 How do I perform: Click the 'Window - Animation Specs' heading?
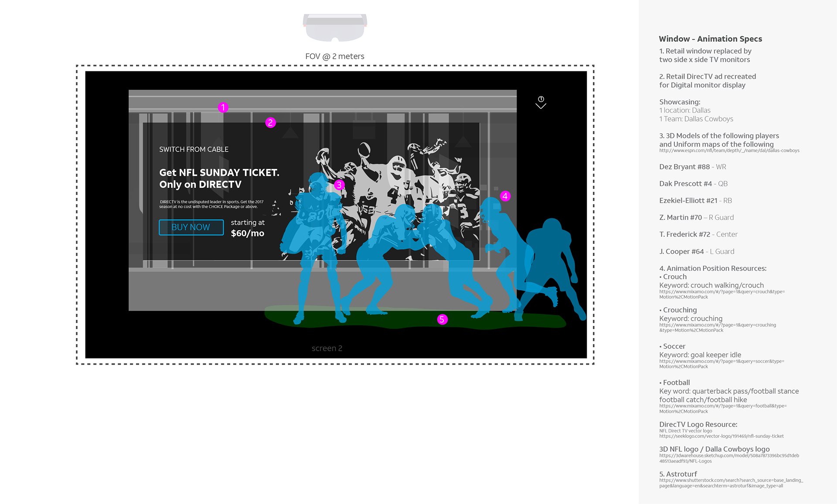(x=710, y=39)
